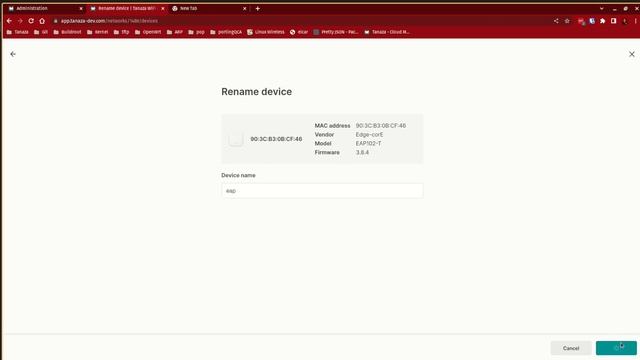This screenshot has height=360, width=640.
Task: Click the device thumbnail image
Action: (x=236, y=139)
